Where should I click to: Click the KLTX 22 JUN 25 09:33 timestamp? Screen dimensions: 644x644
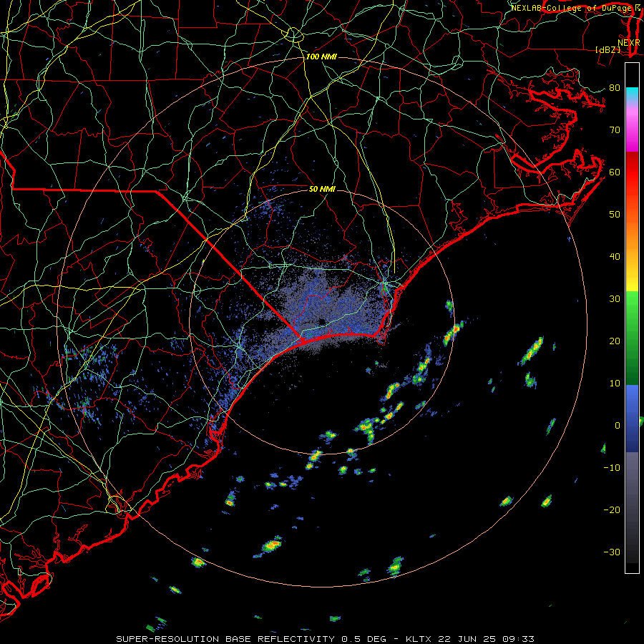point(469,639)
